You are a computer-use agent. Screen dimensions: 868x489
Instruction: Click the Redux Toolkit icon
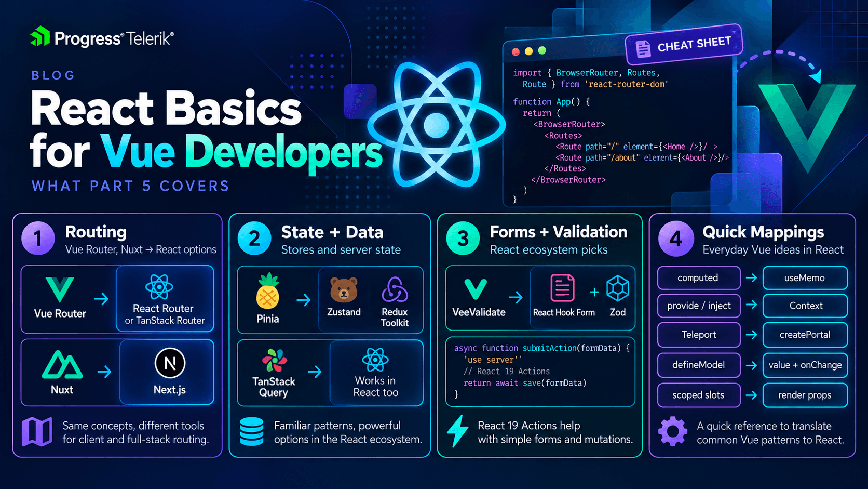pos(395,289)
